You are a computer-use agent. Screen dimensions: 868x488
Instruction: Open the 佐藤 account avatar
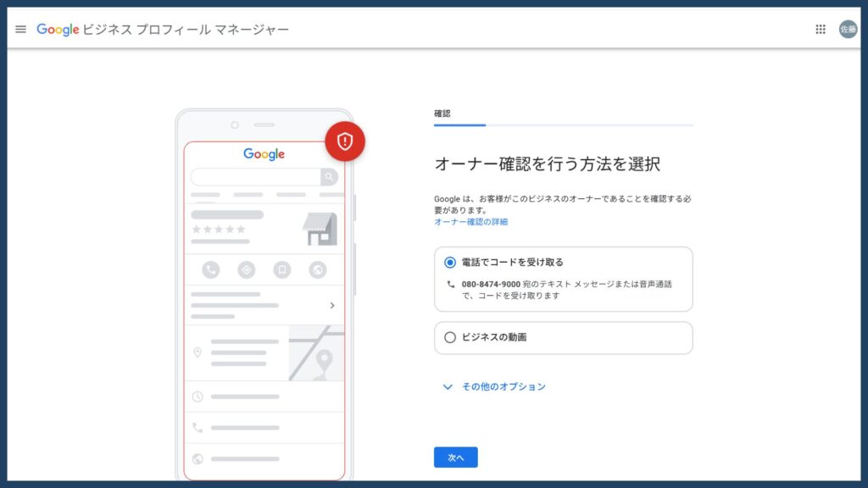[x=848, y=30]
